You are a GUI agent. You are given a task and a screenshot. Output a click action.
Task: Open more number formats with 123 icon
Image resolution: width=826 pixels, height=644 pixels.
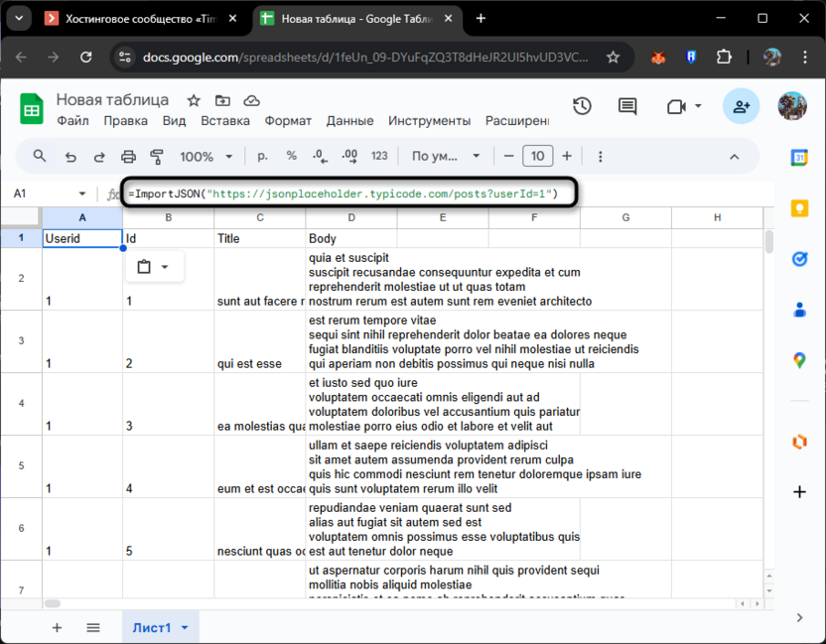click(379, 156)
